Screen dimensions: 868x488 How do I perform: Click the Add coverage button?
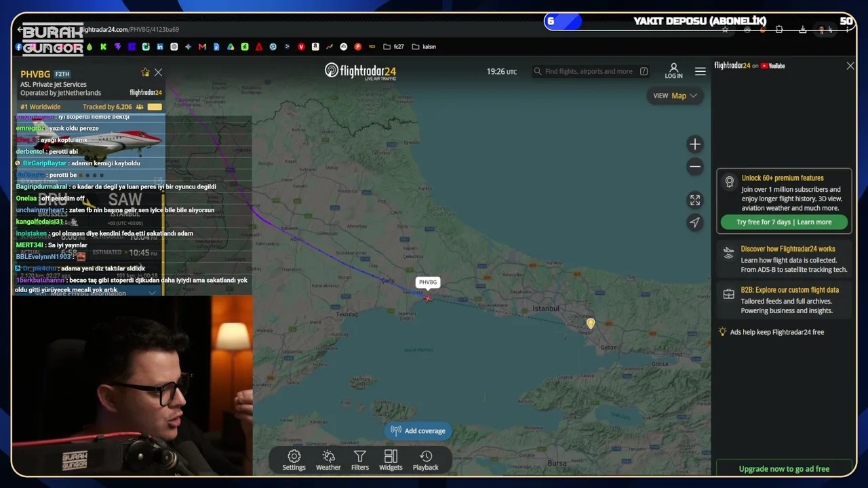pyautogui.click(x=418, y=431)
